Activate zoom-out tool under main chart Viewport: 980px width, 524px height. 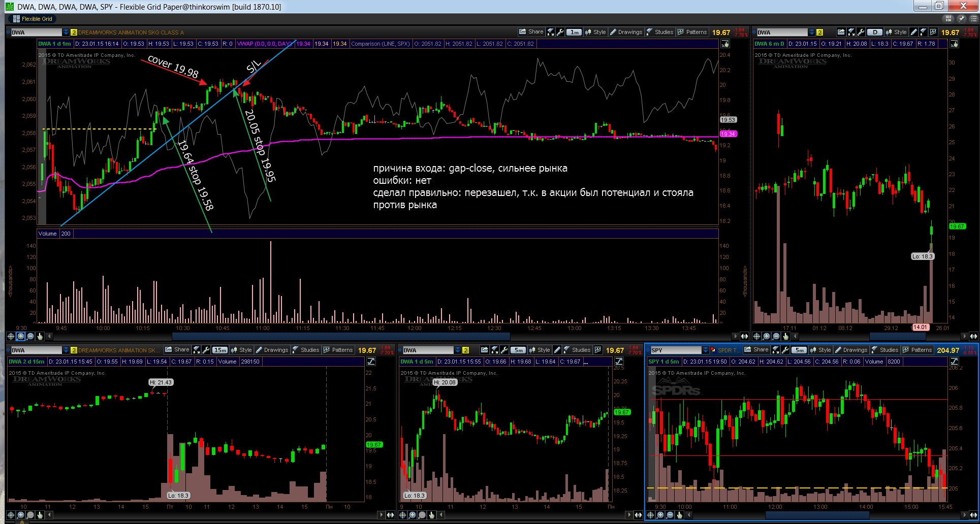[30, 336]
